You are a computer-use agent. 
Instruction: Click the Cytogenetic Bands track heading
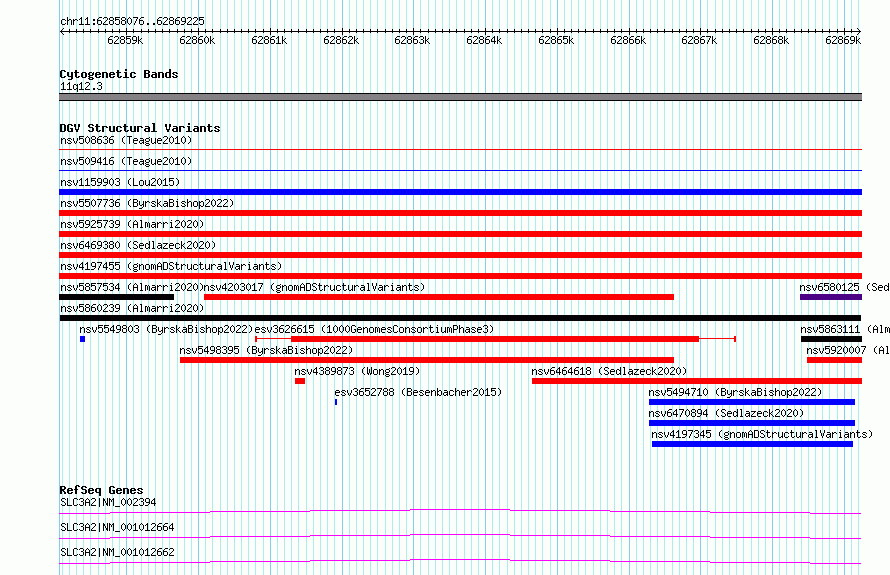[x=119, y=74]
